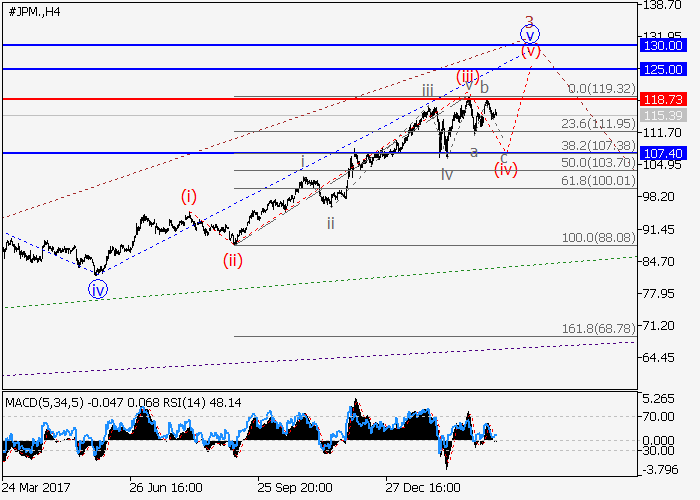The height and width of the screenshot is (500, 700).
Task: Select the RSI(14) 48.14 indicator label
Action: [203, 403]
